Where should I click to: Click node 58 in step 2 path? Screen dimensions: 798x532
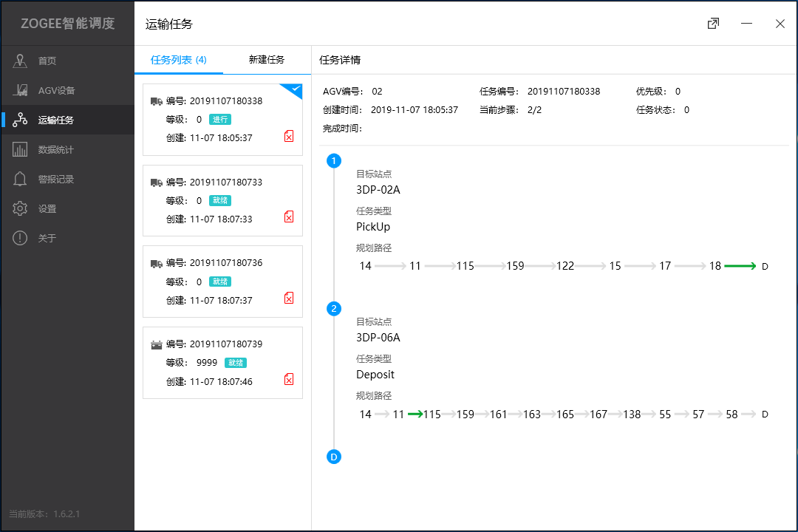[x=731, y=415]
